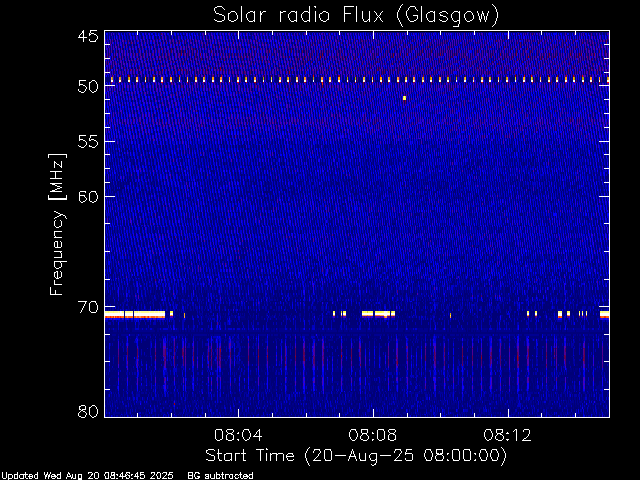Viewport: 640px width, 480px height.
Task: Click the '70' frequency tick label
Action: coord(88,307)
